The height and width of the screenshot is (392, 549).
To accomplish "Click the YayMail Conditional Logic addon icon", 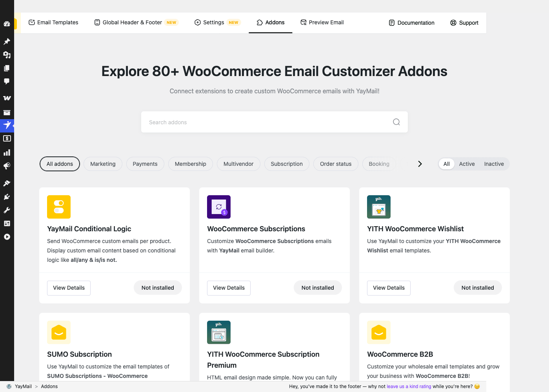I will click(59, 207).
